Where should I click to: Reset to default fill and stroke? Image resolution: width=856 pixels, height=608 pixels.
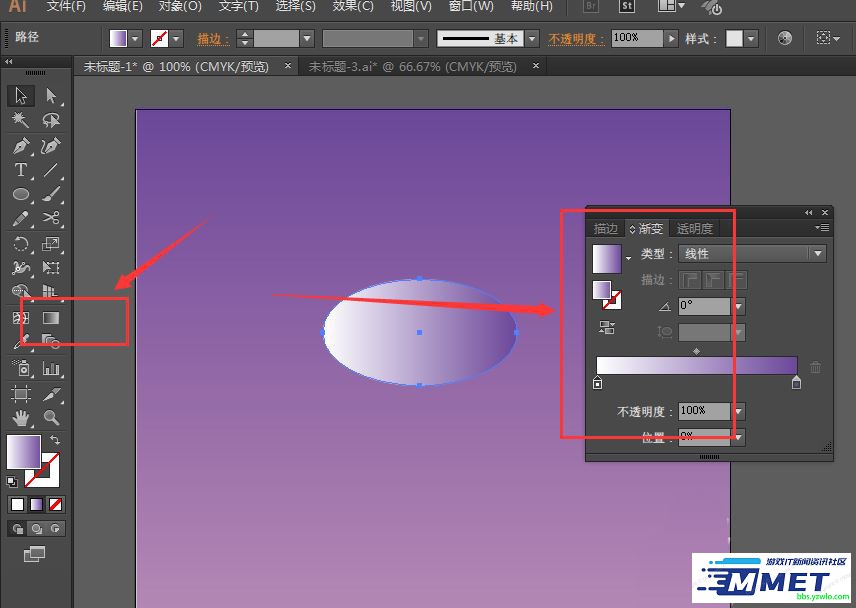pyautogui.click(x=11, y=481)
